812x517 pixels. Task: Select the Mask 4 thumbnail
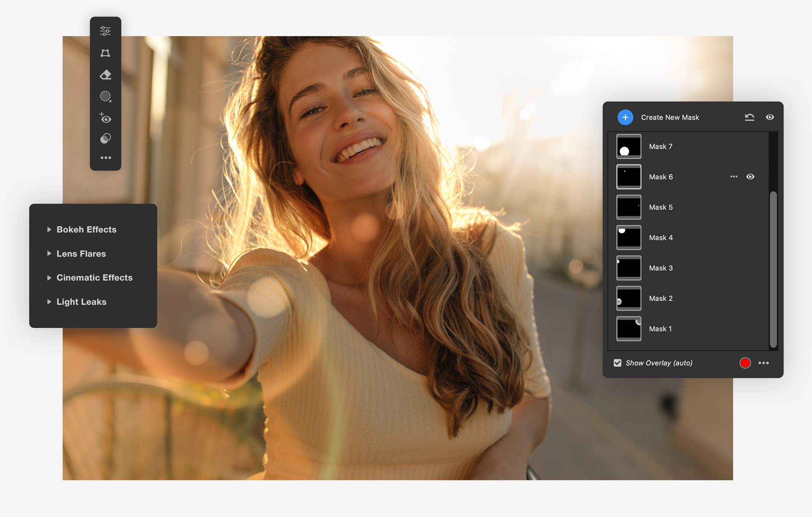coord(629,237)
